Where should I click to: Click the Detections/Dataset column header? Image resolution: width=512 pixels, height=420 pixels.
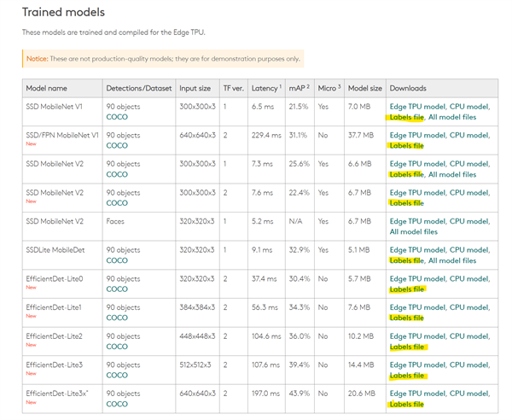(139, 88)
